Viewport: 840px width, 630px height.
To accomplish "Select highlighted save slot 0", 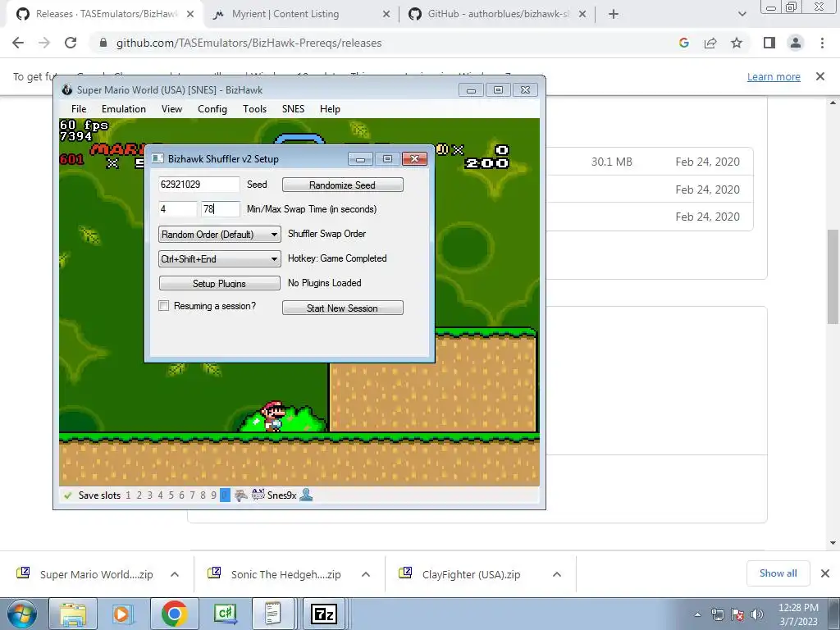I will pyautogui.click(x=225, y=495).
